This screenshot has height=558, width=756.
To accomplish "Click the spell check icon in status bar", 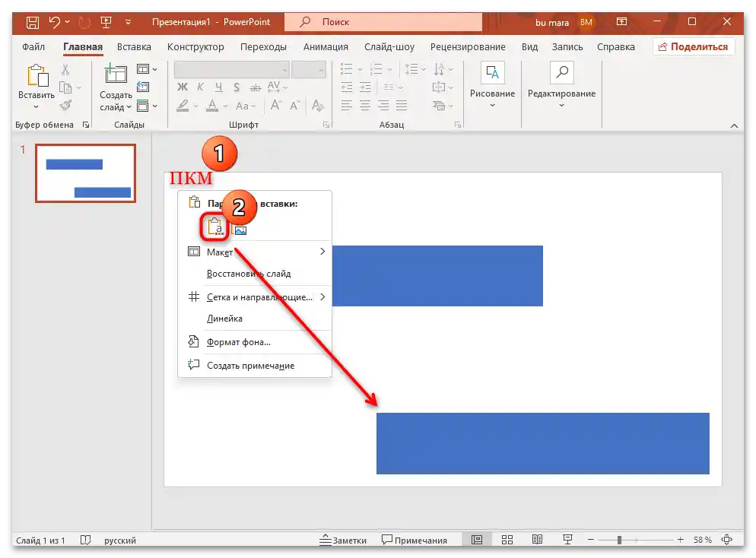I will coord(84,540).
